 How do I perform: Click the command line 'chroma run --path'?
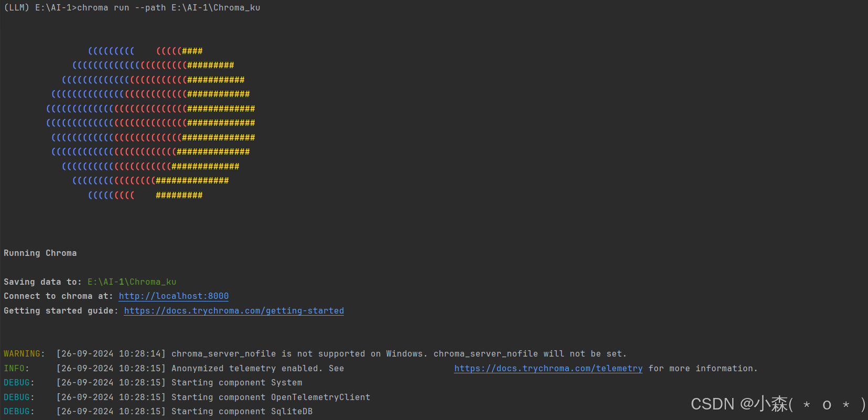pos(122,8)
